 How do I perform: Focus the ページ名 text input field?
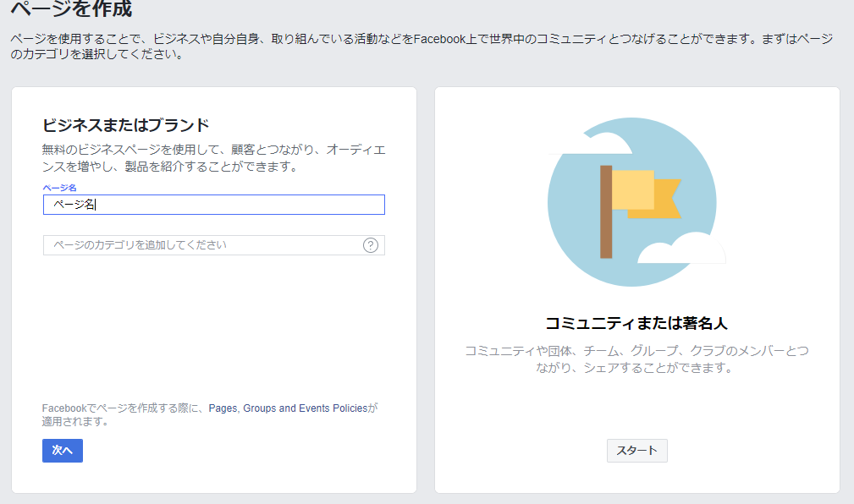pos(214,205)
